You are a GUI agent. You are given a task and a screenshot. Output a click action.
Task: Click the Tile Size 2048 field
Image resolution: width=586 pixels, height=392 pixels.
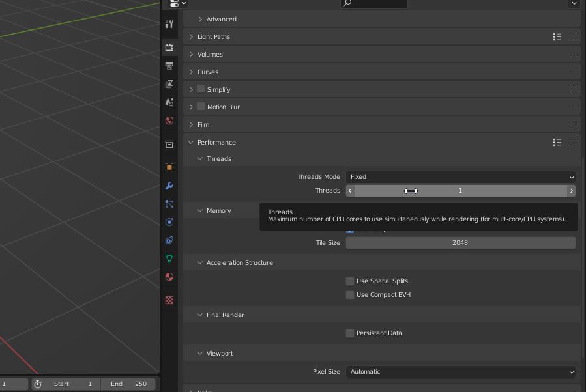pos(460,243)
